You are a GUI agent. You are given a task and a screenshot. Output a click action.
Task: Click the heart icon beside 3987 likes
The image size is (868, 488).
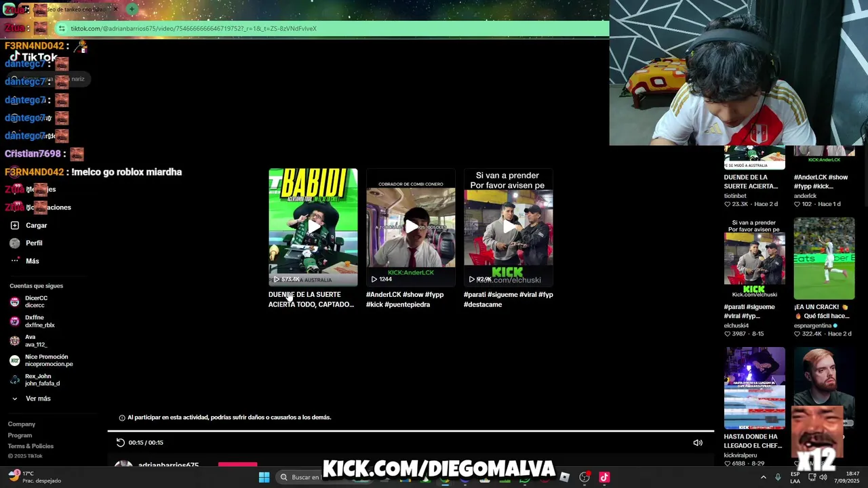click(728, 334)
